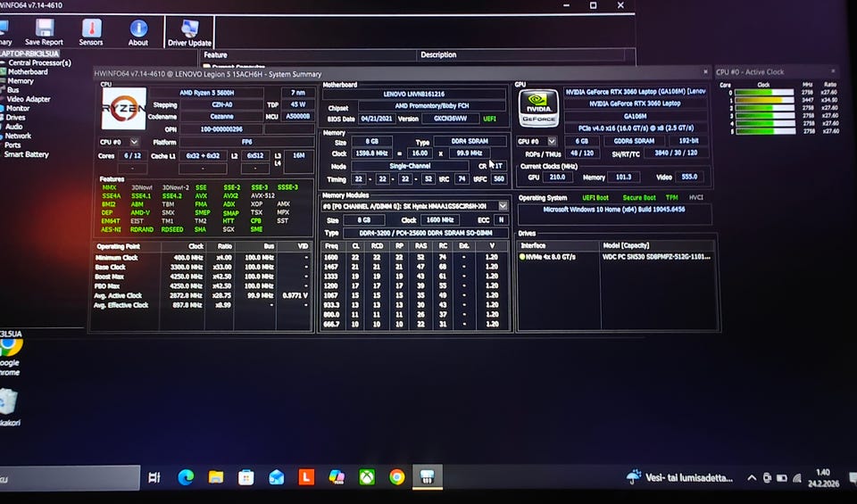
Task: Open Task View on the taskbar
Action: (154, 477)
